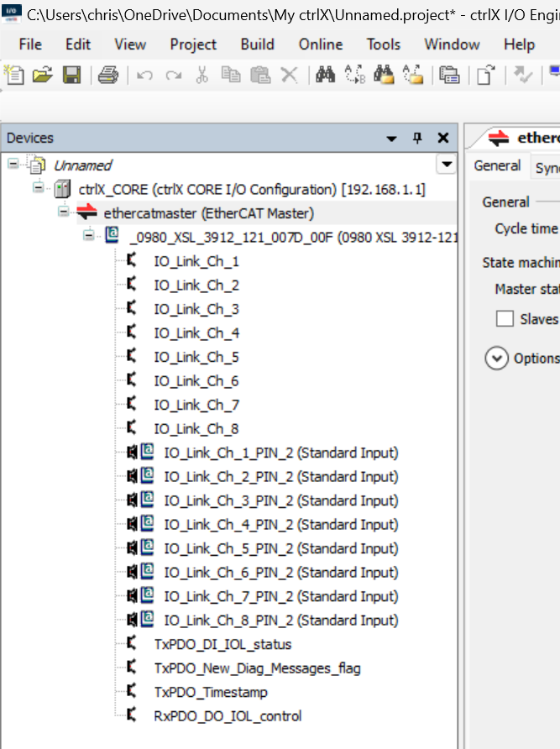Screen dimensions: 560x749
Task: Click the clipboard document toolbar icon
Action: (486, 75)
